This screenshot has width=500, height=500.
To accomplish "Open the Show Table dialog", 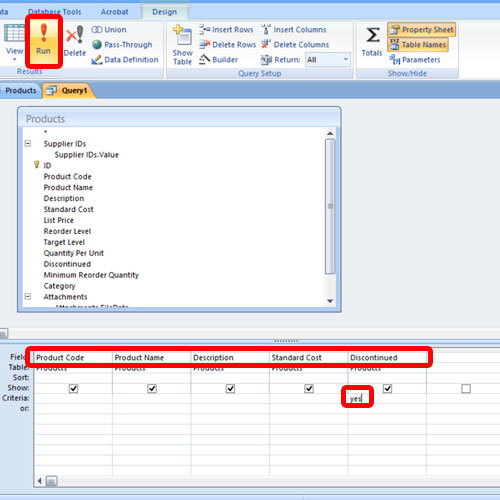I will [x=182, y=45].
